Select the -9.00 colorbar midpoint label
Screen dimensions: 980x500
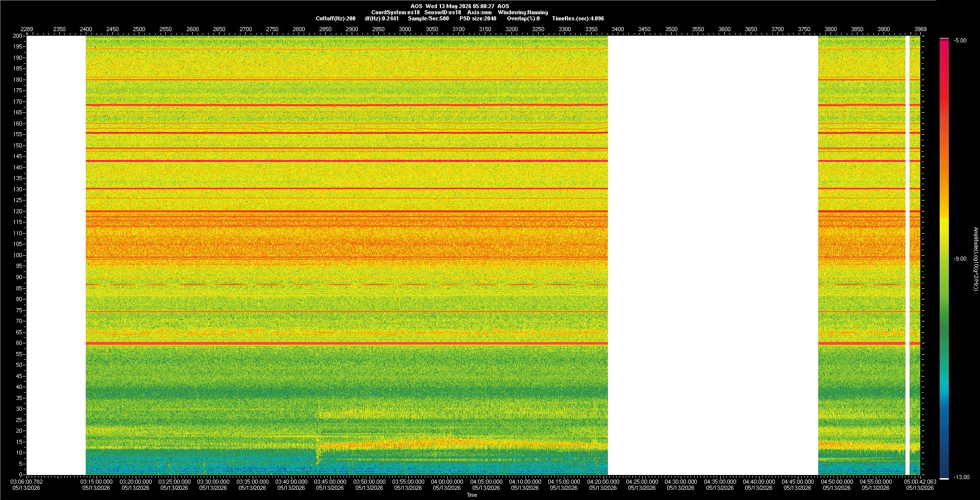coord(960,259)
